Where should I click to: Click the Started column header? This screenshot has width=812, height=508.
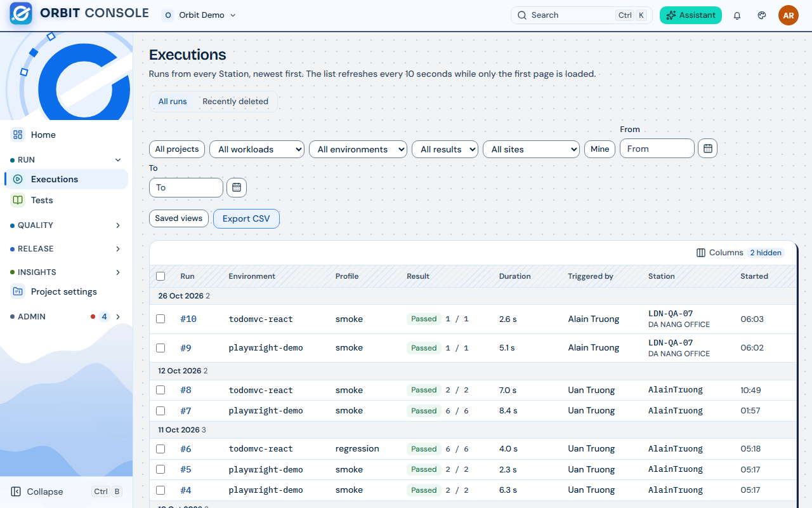click(x=754, y=276)
